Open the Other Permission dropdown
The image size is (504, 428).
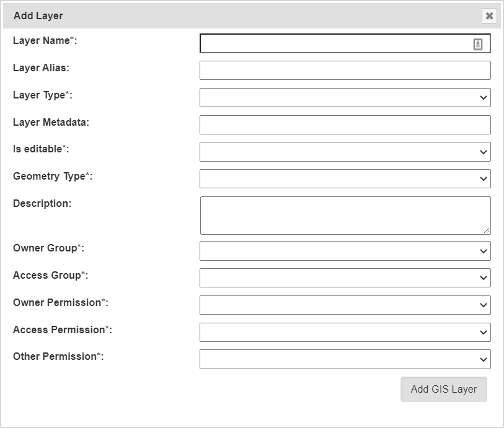pos(345,359)
